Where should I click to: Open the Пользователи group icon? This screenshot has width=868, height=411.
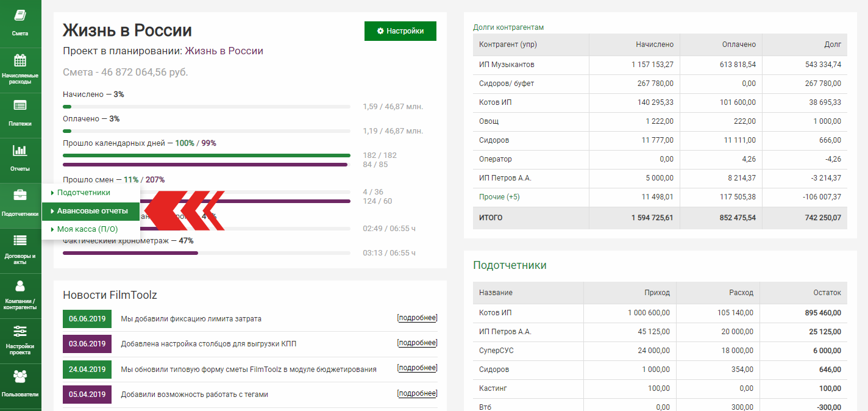[x=20, y=376]
